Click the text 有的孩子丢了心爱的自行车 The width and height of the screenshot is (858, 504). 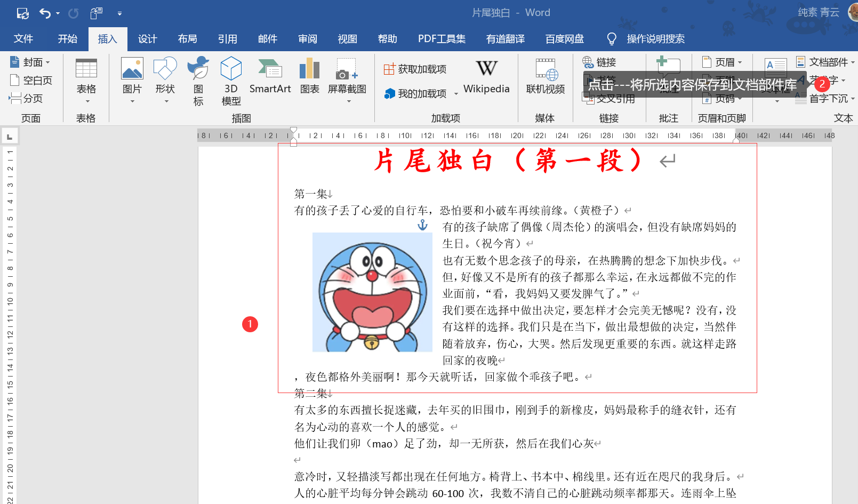pos(361,211)
